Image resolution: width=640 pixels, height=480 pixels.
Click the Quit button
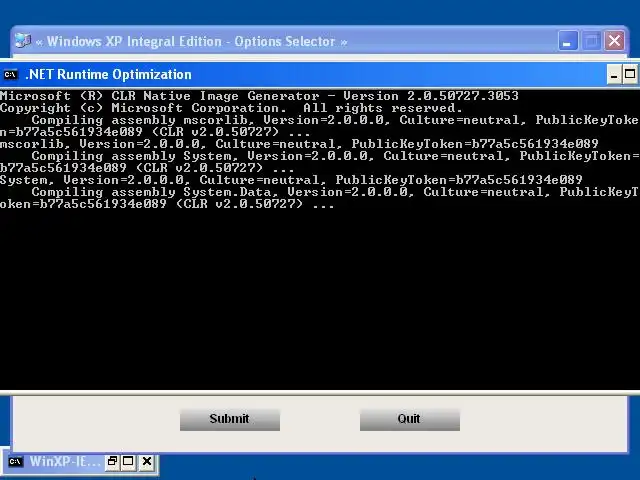click(410, 419)
